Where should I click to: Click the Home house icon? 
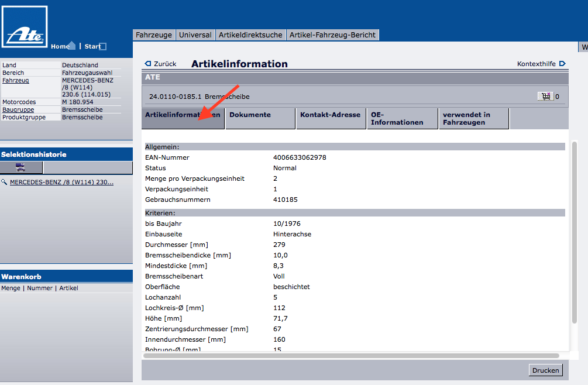point(71,46)
